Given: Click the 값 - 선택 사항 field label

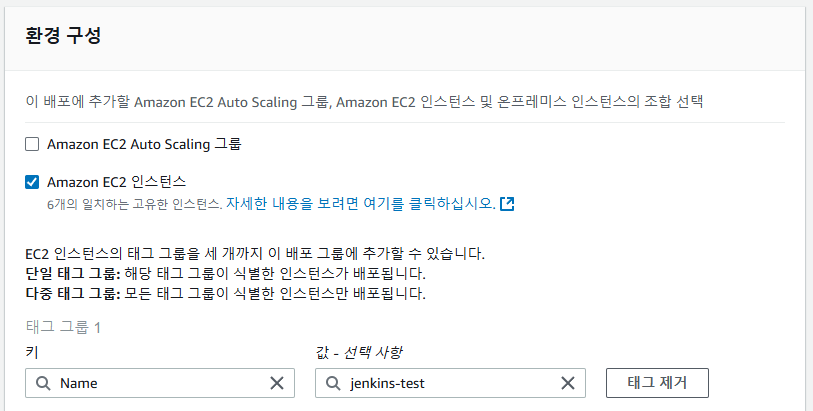Looking at the screenshot, I should pyautogui.click(x=358, y=353).
